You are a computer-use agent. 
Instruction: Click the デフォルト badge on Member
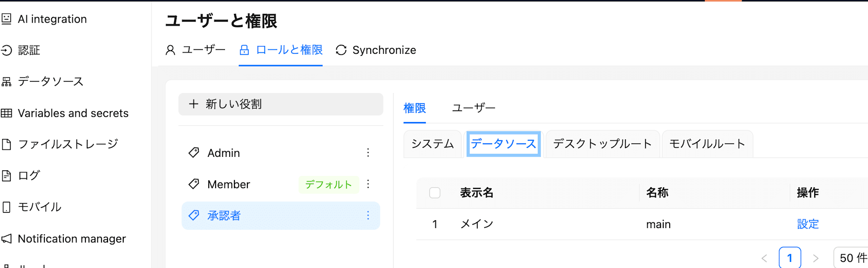click(x=329, y=185)
